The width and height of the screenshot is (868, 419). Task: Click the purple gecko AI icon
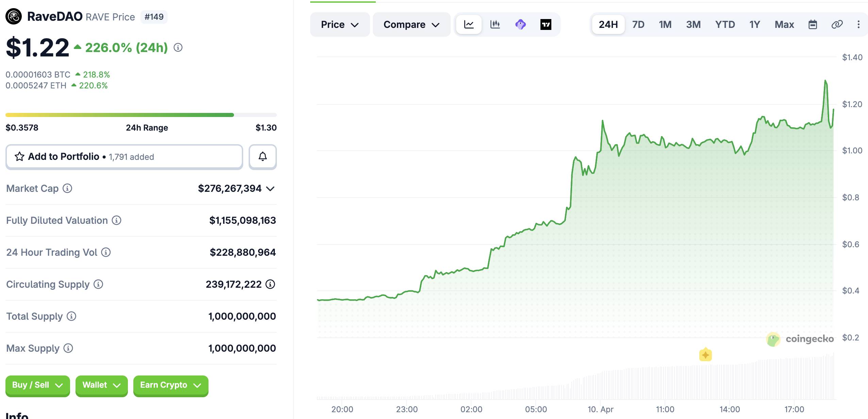pyautogui.click(x=520, y=24)
